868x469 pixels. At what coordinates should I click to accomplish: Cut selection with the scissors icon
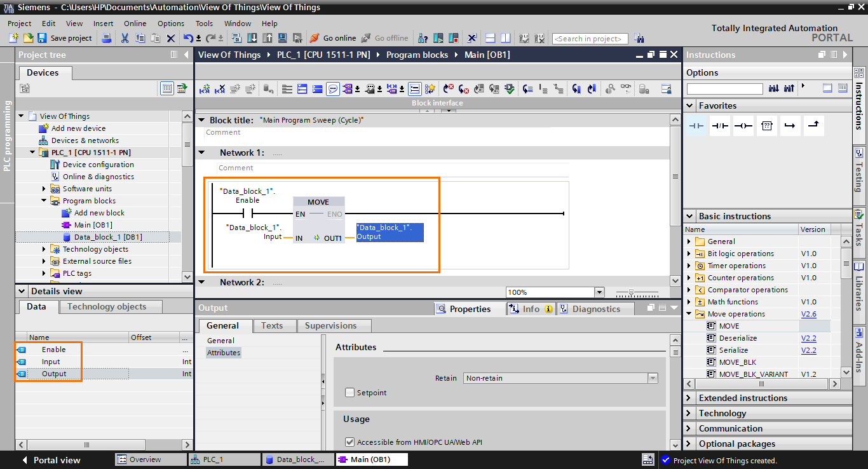[x=125, y=38]
